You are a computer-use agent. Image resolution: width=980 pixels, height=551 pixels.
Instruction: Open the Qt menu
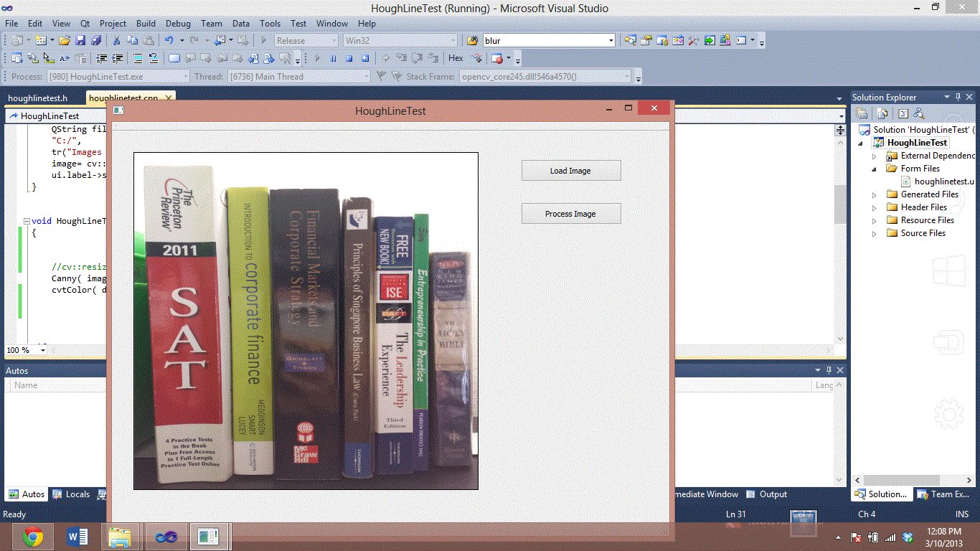pos(85,23)
